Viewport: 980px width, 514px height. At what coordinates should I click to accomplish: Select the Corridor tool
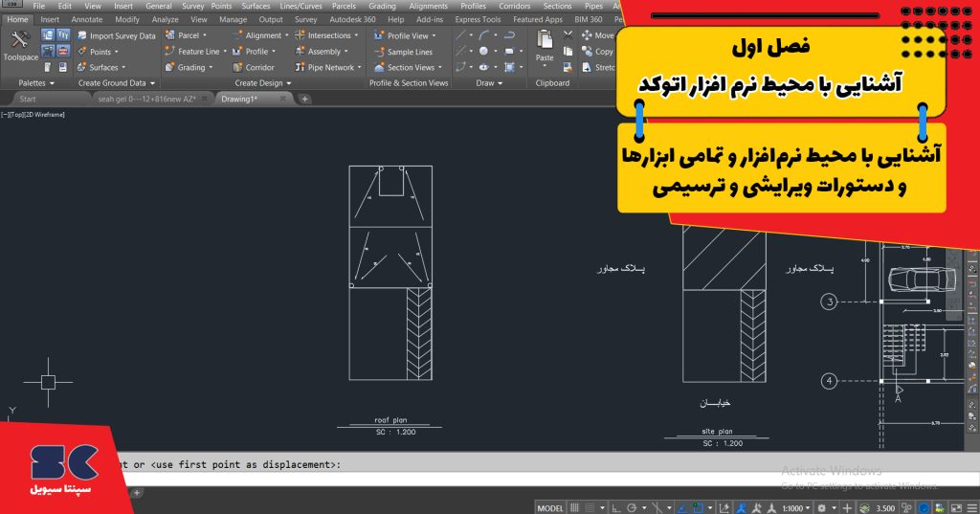pos(254,68)
